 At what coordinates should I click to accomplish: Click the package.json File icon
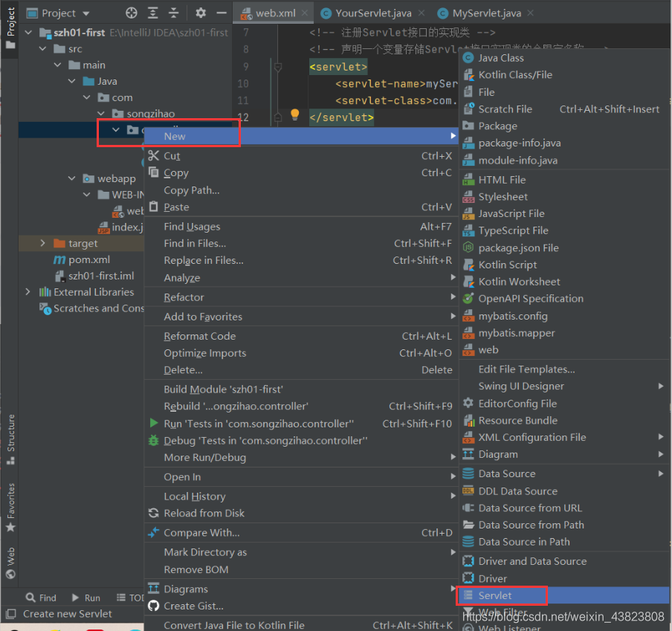pyautogui.click(x=468, y=247)
